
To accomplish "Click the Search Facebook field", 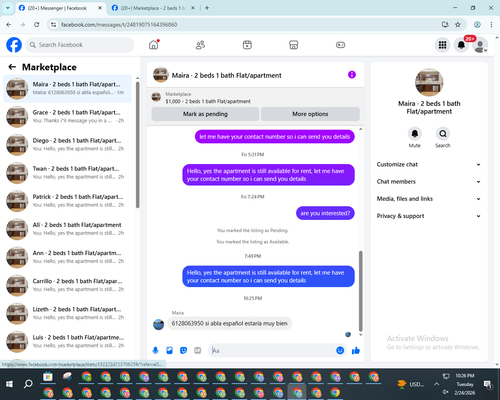I will pos(80,45).
